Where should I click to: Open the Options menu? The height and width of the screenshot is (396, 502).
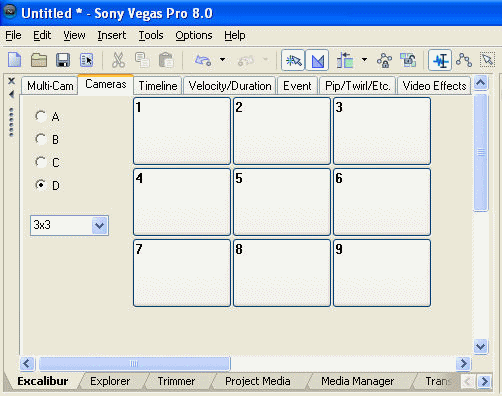point(194,35)
